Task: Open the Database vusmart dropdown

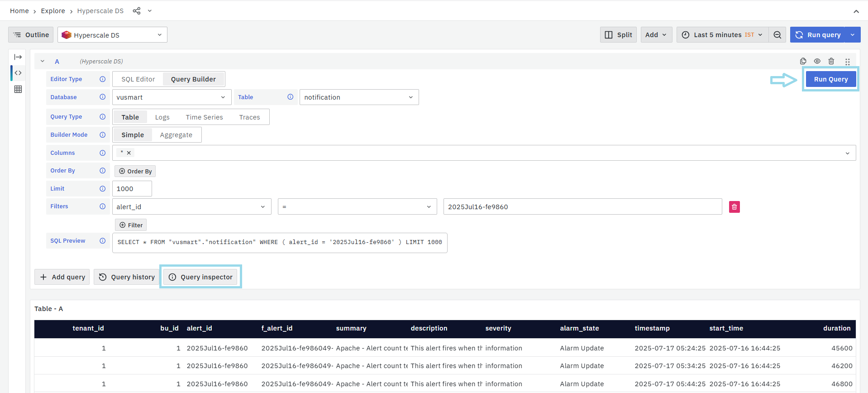Action: click(x=172, y=97)
